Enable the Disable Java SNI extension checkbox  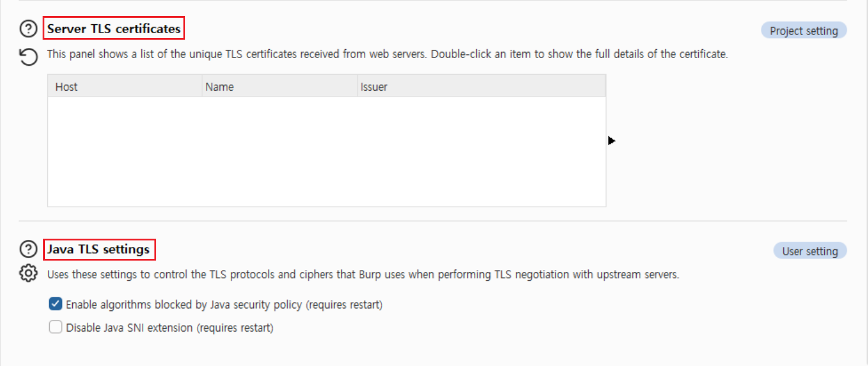pos(56,327)
